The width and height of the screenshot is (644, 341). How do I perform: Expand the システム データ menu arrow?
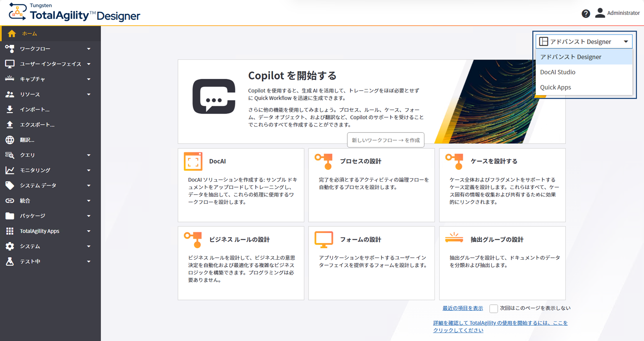pos(89,186)
